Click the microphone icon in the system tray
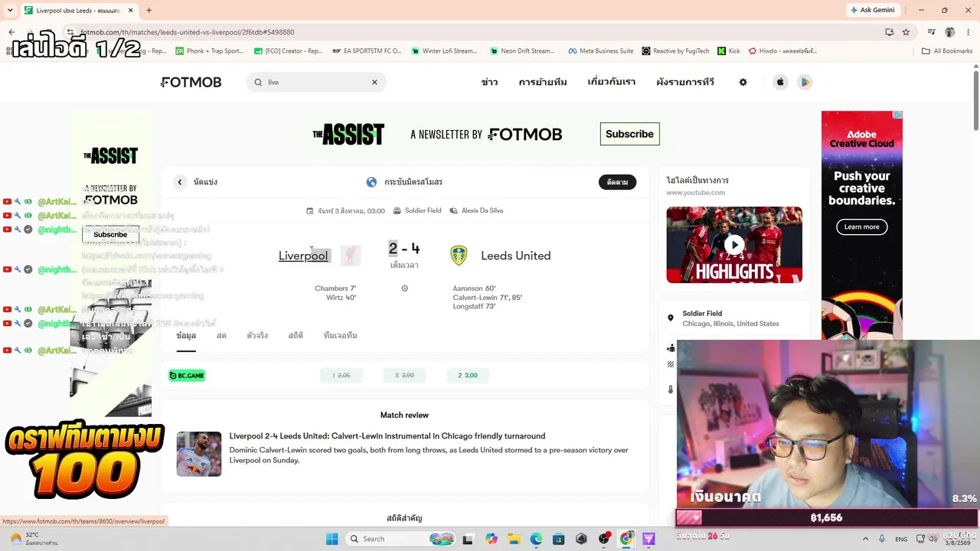Viewport: 980px width, 551px height. 882,539
